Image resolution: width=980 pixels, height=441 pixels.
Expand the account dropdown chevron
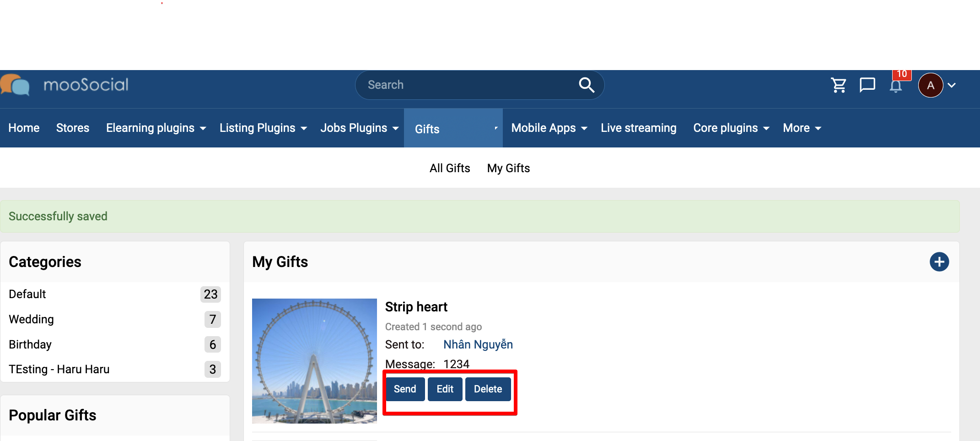952,85
